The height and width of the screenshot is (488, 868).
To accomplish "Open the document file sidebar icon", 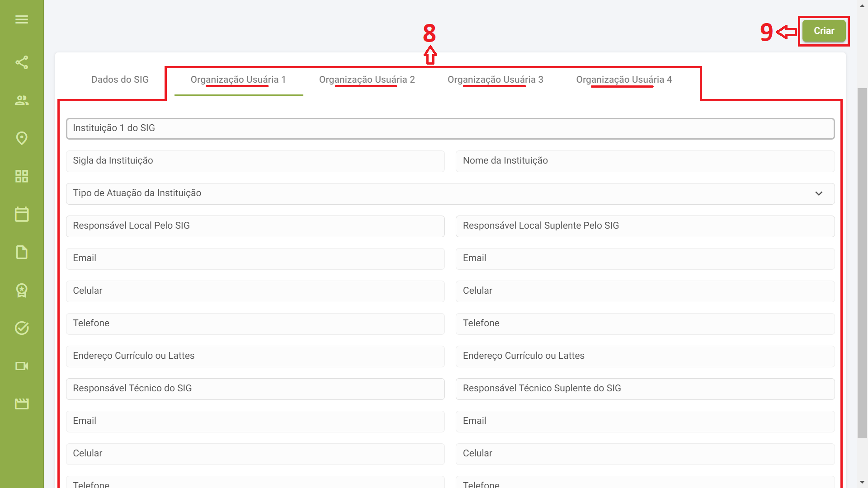I will [22, 252].
